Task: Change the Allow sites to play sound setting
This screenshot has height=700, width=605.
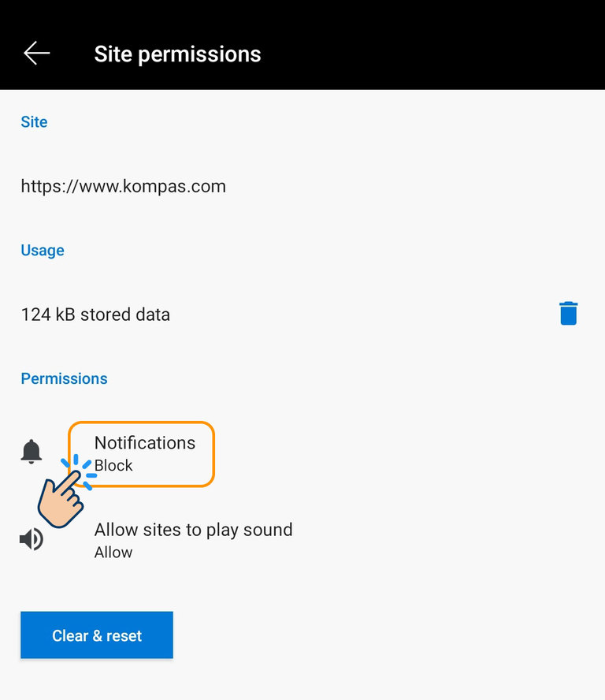Action: (x=193, y=539)
